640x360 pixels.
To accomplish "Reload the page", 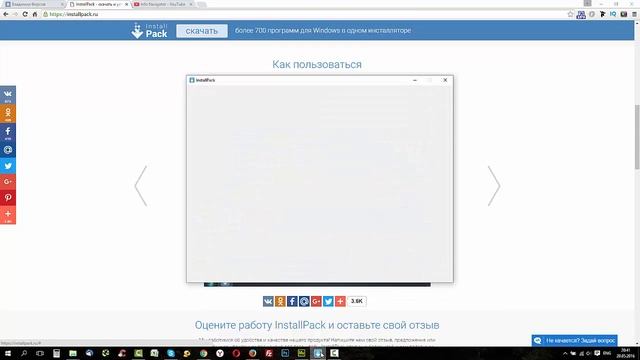I will tap(25, 14).
